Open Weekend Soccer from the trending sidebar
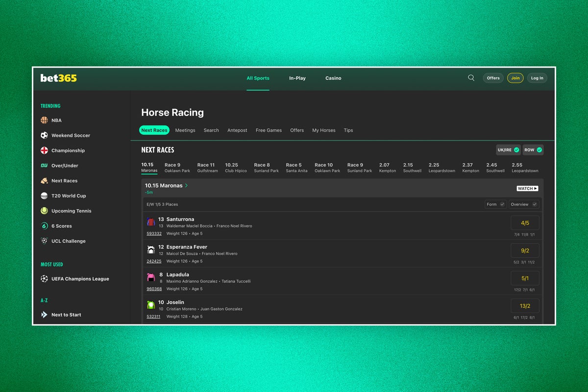This screenshot has height=392, width=588. point(45,135)
